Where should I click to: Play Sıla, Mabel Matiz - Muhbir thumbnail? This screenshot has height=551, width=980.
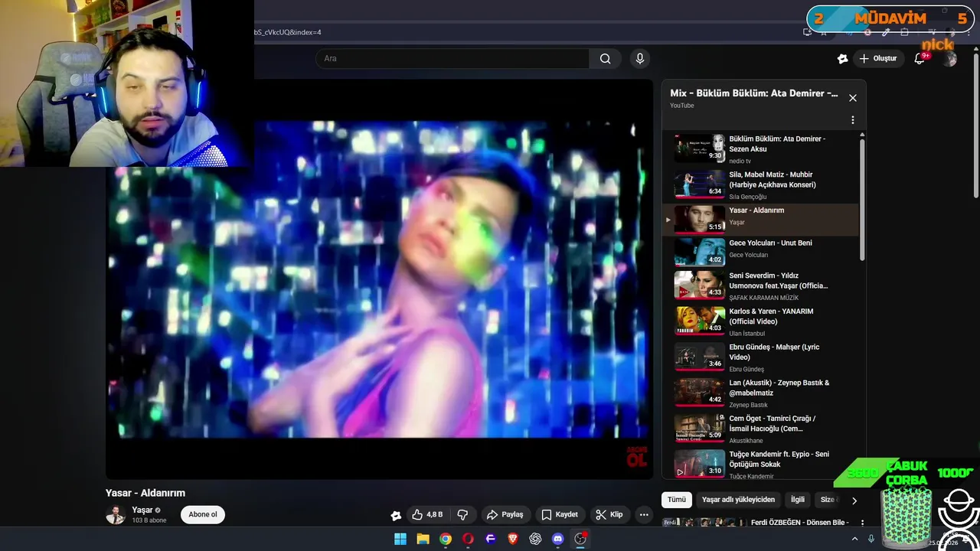(700, 184)
